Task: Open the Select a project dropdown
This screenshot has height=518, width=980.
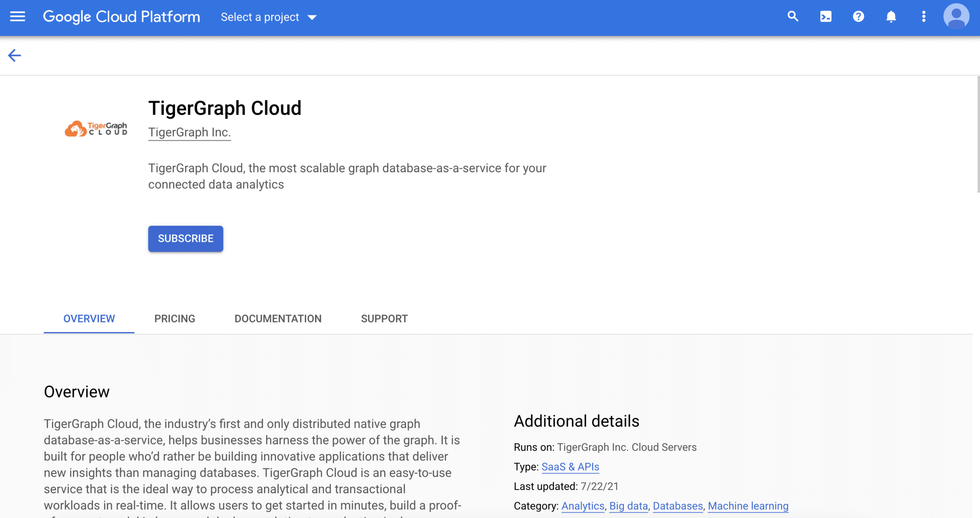Action: [x=269, y=17]
